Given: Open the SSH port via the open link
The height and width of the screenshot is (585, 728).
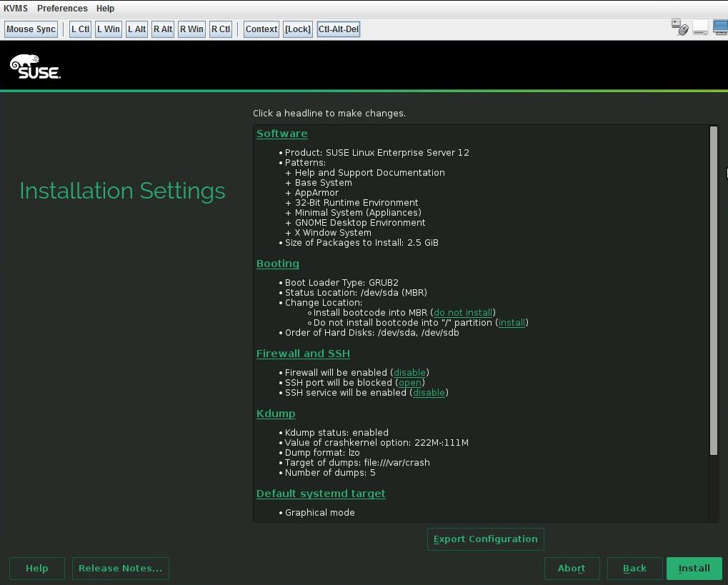Looking at the screenshot, I should 410,382.
